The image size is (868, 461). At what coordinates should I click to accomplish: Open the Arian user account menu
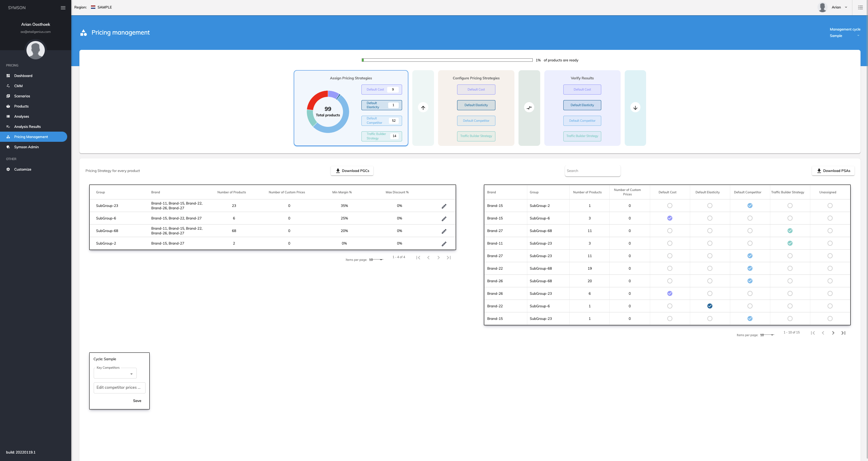tap(838, 7)
